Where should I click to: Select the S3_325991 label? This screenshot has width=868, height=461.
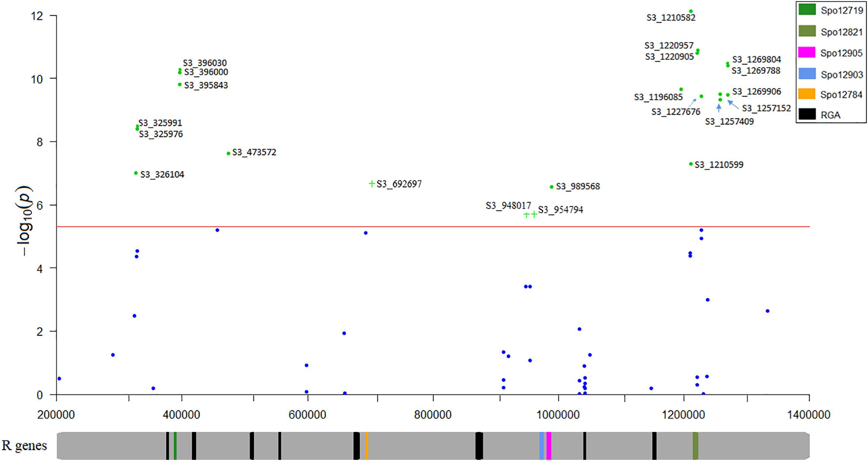click(x=160, y=123)
